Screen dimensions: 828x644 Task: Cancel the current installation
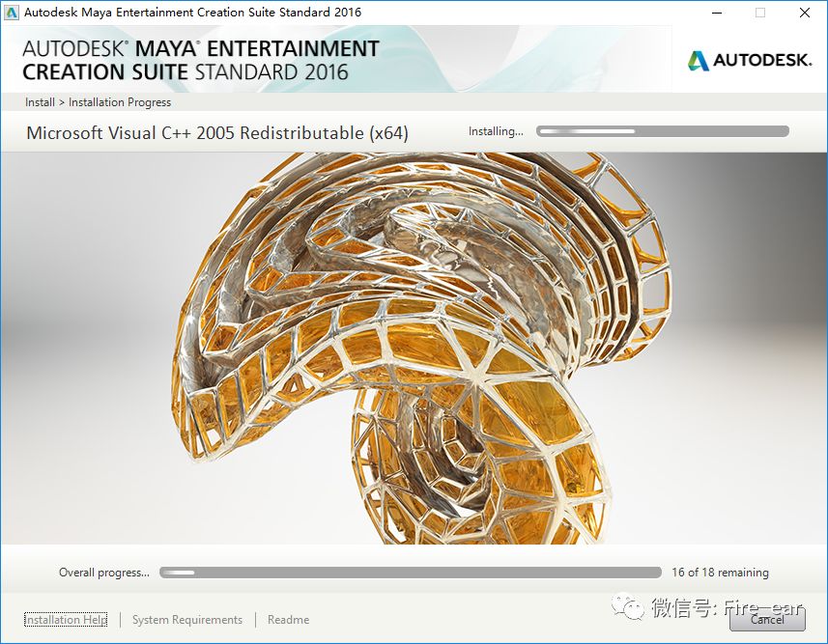point(767,622)
